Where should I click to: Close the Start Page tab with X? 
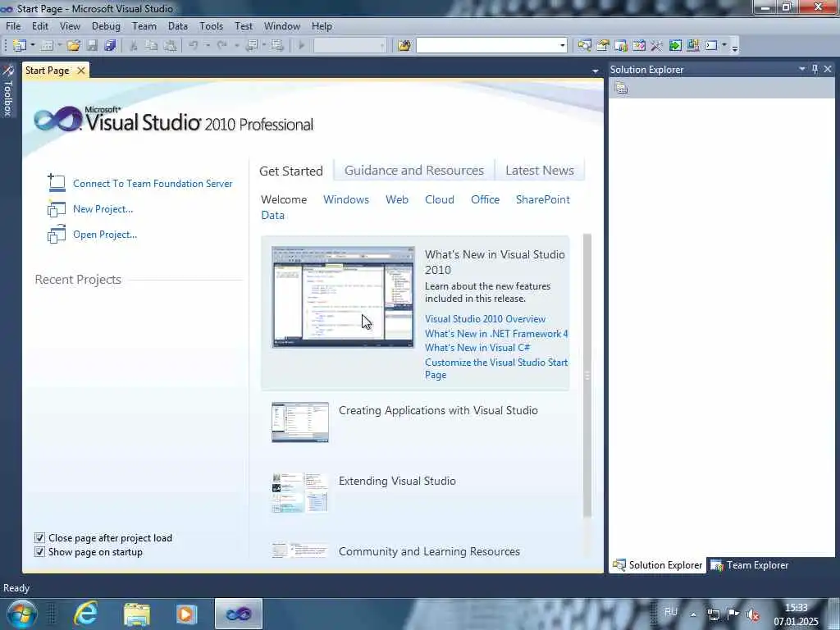[81, 71]
